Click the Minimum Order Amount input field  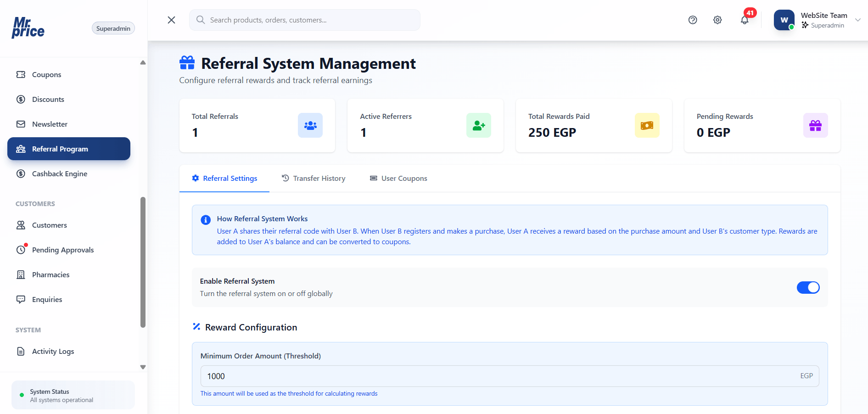tap(510, 376)
